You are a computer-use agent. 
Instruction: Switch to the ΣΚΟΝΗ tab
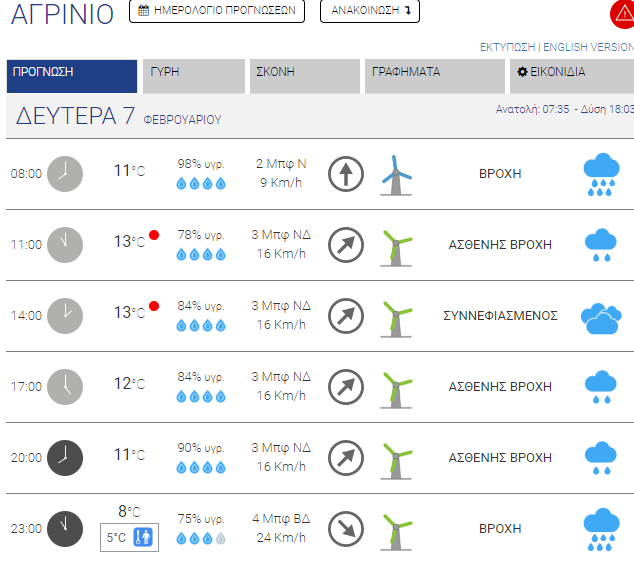point(305,76)
